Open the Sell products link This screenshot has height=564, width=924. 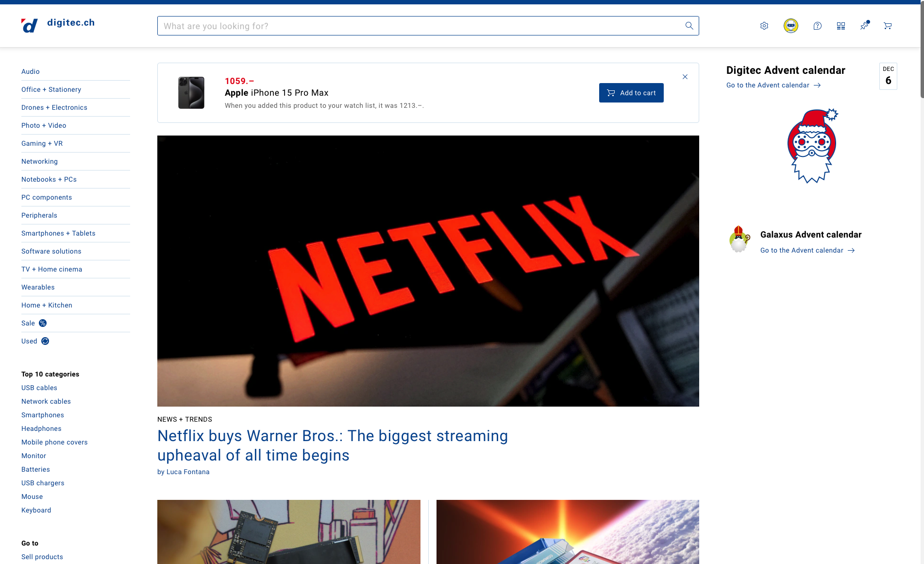(42, 557)
